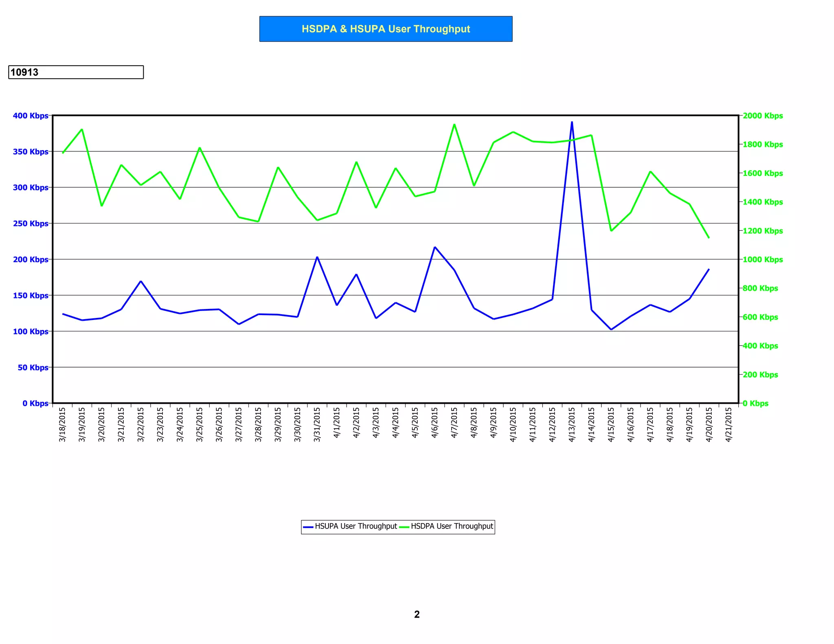The image size is (834, 644).
Task: Click the 4/6/2015 date label
Action: pyautogui.click(x=435, y=423)
